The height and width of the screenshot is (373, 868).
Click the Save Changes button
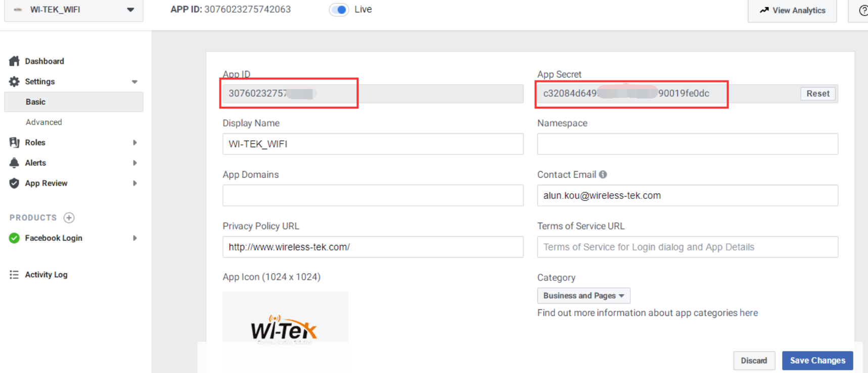pos(817,361)
